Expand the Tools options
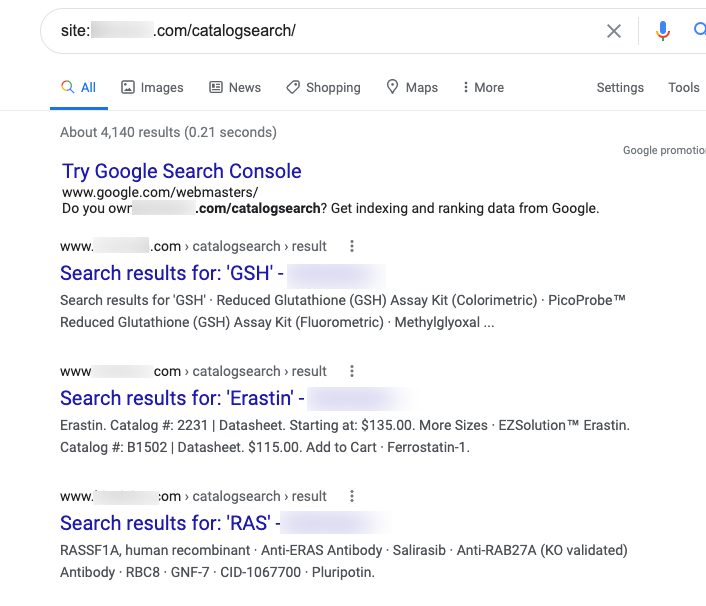The height and width of the screenshot is (606, 706). (684, 88)
